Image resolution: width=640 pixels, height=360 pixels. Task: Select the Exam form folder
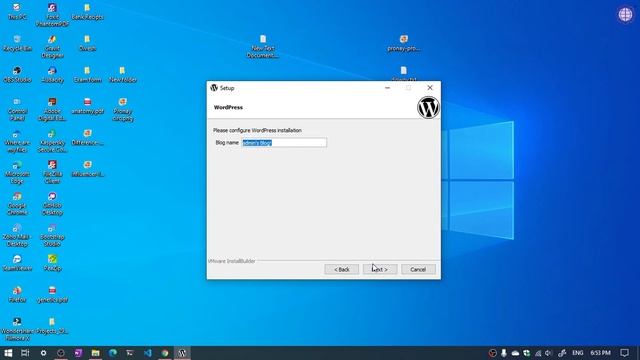(x=87, y=75)
